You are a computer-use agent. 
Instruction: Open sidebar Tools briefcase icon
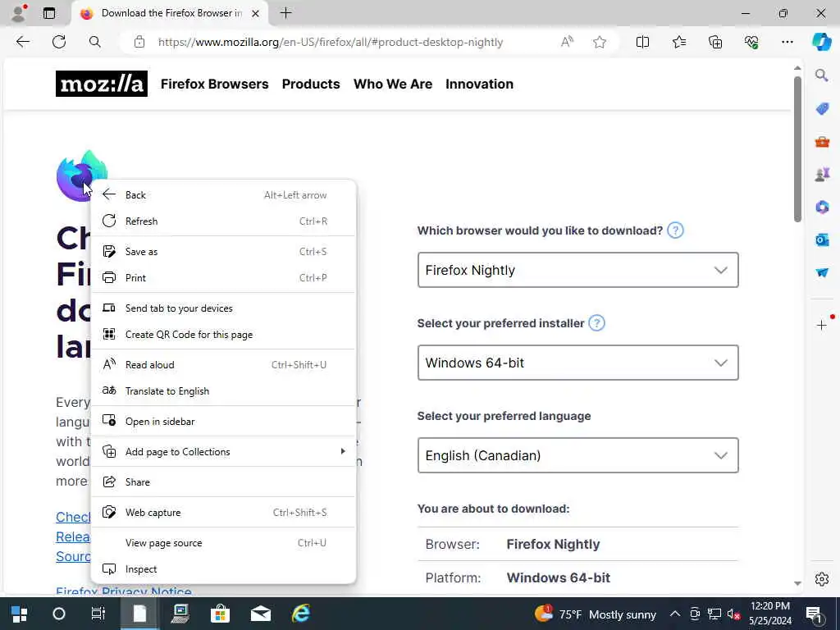point(822,141)
